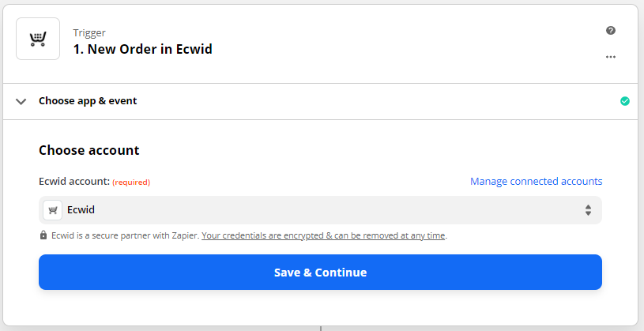The height and width of the screenshot is (331, 644).
Task: Open the three-dot more options menu
Action: tap(611, 57)
